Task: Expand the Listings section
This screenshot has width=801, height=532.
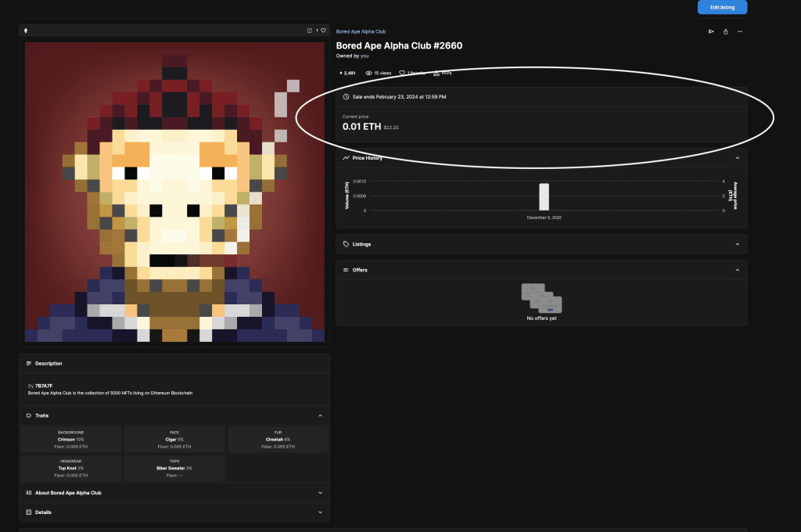Action: (x=737, y=244)
